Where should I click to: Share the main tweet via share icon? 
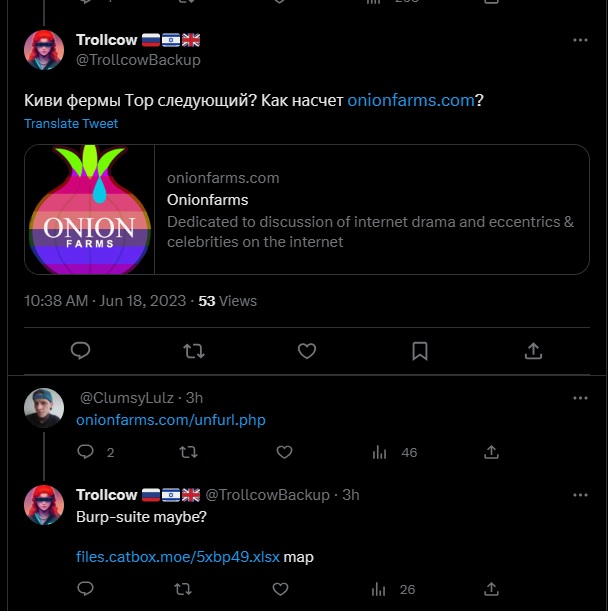point(533,350)
